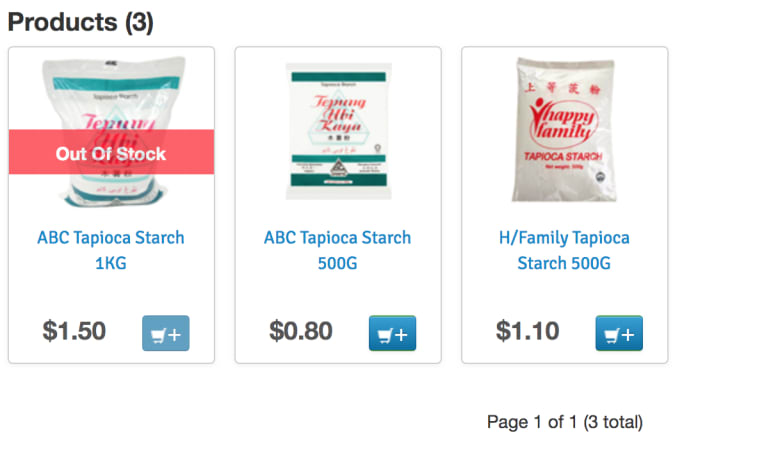The image size is (780, 455).
Task: Add ABC Tapioca Starch 1KG to cart
Action: click(x=165, y=333)
